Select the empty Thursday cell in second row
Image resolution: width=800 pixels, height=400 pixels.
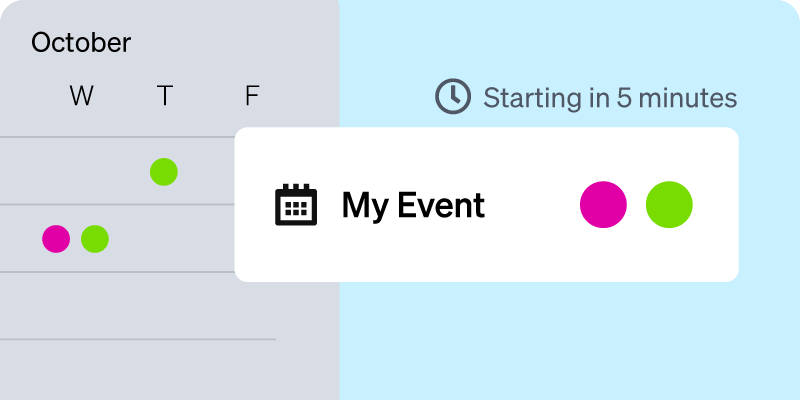[x=164, y=238]
